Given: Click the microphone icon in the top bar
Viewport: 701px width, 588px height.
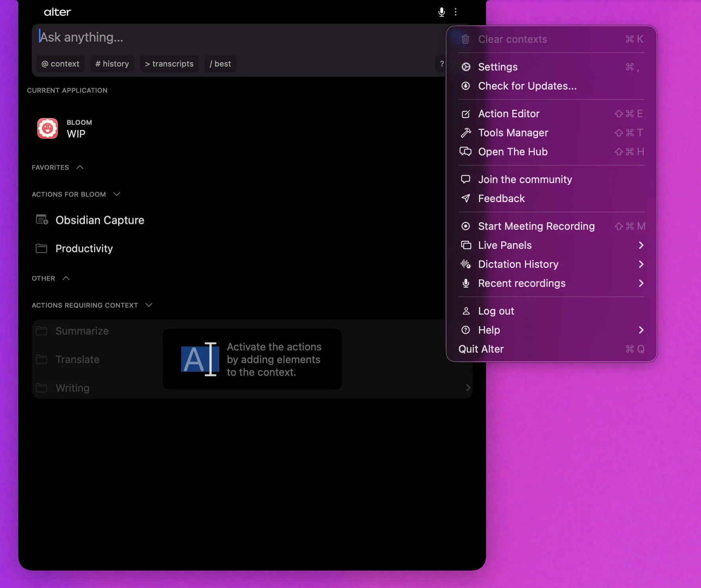Looking at the screenshot, I should [441, 12].
